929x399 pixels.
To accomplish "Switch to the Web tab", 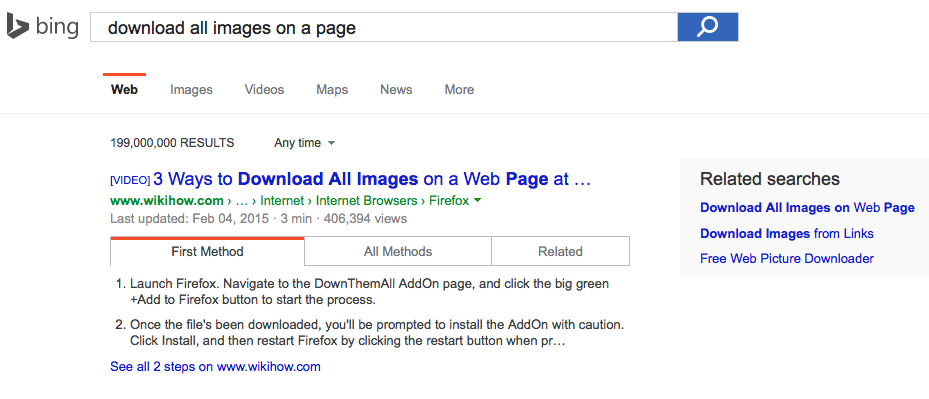I will 124,90.
